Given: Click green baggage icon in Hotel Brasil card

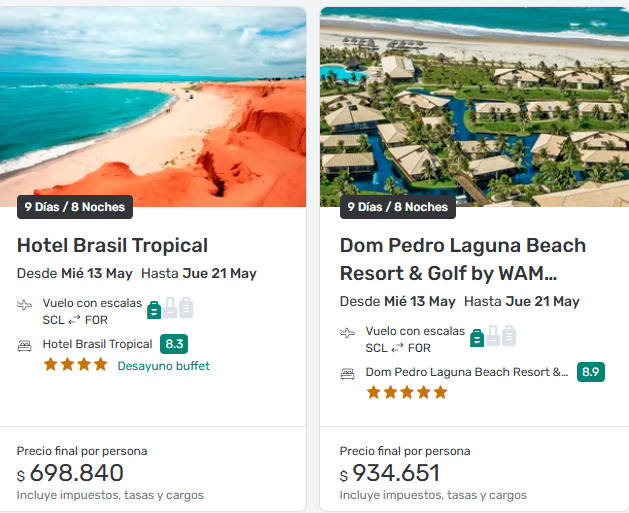Looking at the screenshot, I should [154, 309].
